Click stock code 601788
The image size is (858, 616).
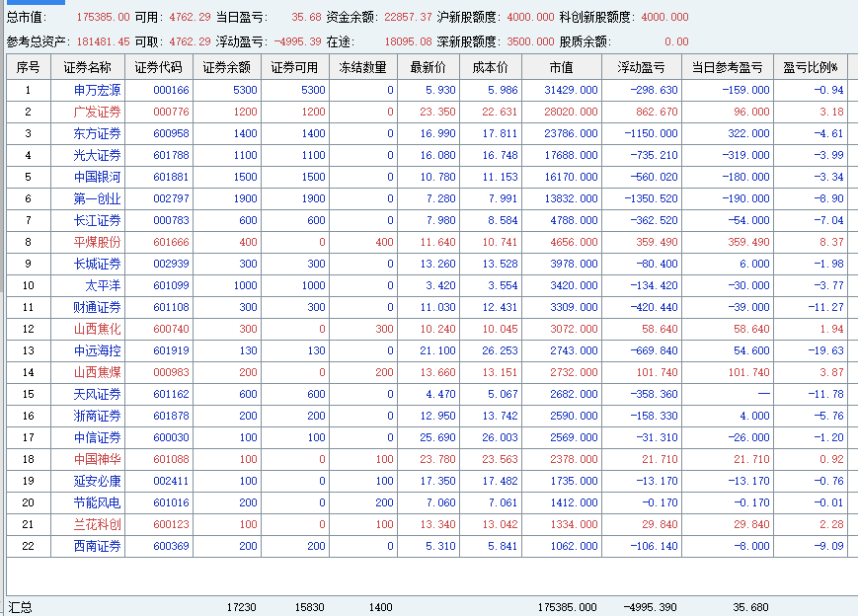coord(171,155)
